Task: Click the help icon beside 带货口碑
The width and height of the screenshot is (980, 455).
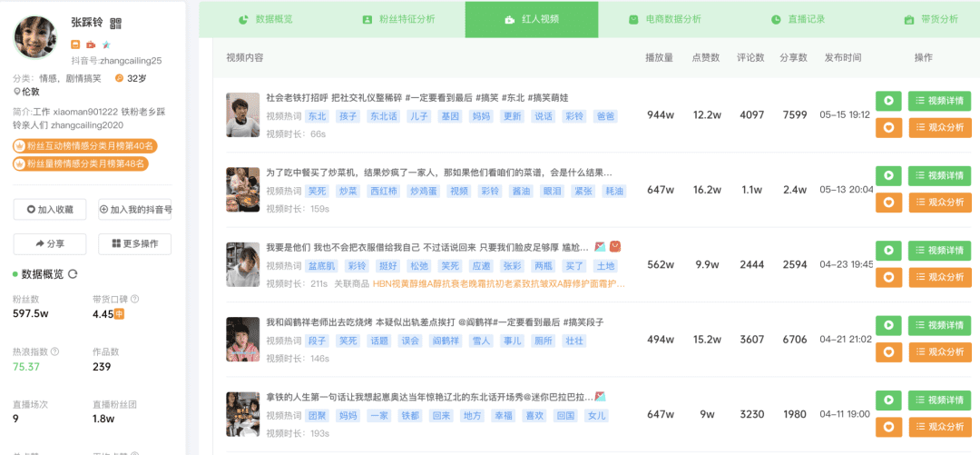Action: pos(134,299)
